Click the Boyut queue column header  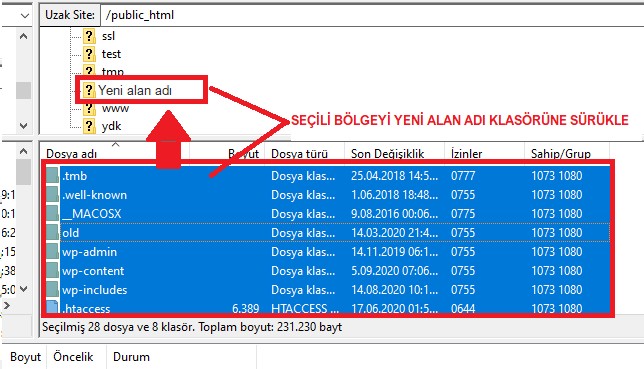pos(25,357)
